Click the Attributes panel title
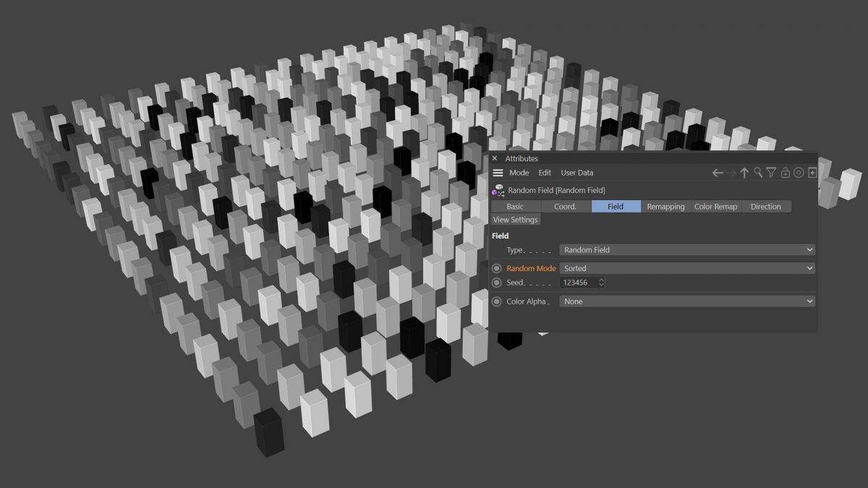This screenshot has width=868, height=488. click(522, 158)
